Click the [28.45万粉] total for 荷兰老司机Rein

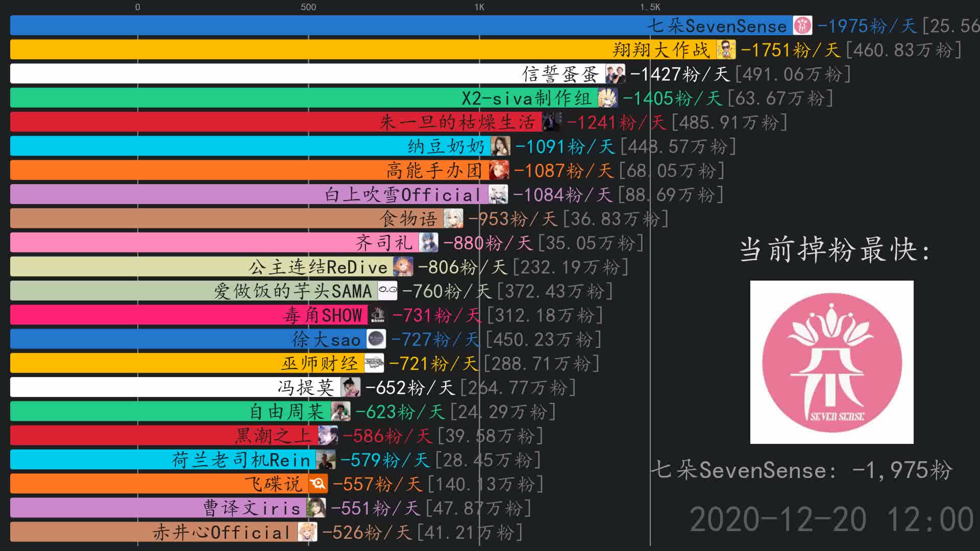point(488,460)
